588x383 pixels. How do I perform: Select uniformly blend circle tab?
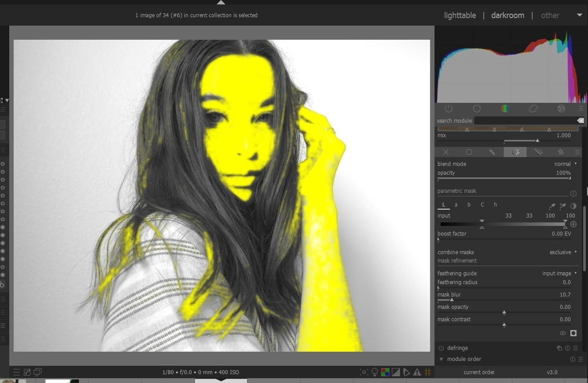point(469,153)
